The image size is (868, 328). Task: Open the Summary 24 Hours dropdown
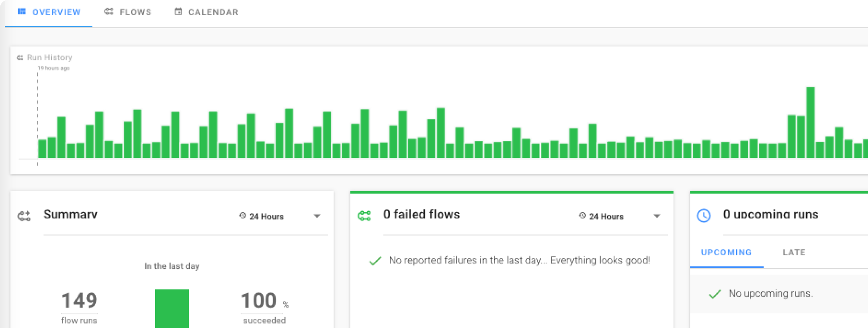[x=280, y=216]
